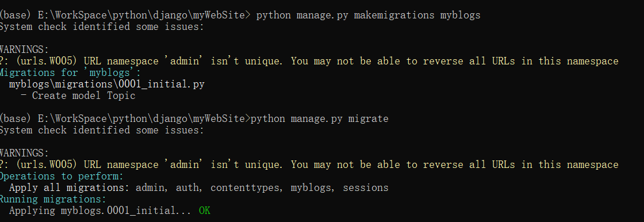The width and height of the screenshot is (644, 222).
Task: Click the second prompt's (base) path text
Action: click(x=125, y=119)
